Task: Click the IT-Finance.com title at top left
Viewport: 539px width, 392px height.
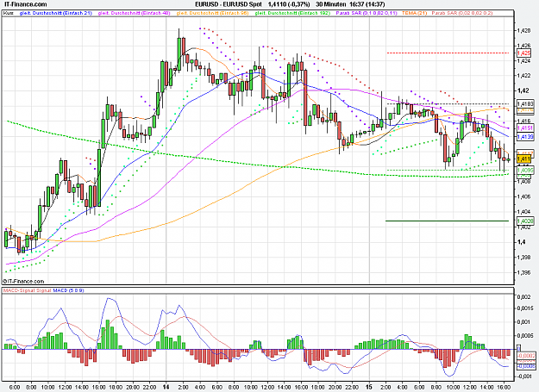Action: pyautogui.click(x=25, y=4)
